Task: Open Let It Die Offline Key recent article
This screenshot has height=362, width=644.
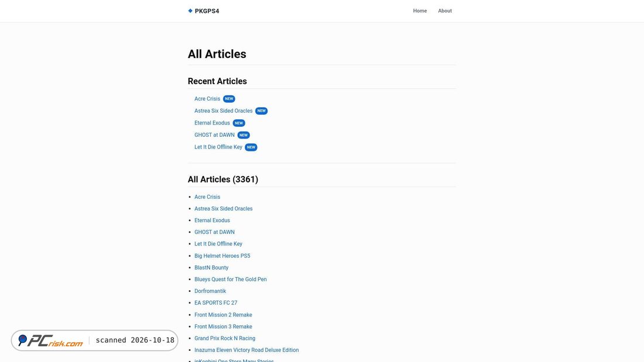Action: [x=218, y=147]
